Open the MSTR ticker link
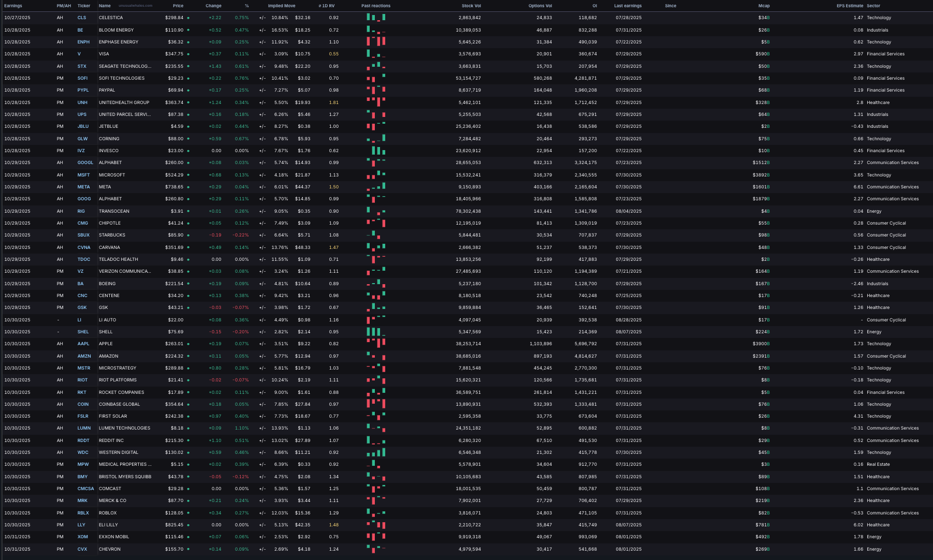This screenshot has height=560, width=933. (x=84, y=368)
